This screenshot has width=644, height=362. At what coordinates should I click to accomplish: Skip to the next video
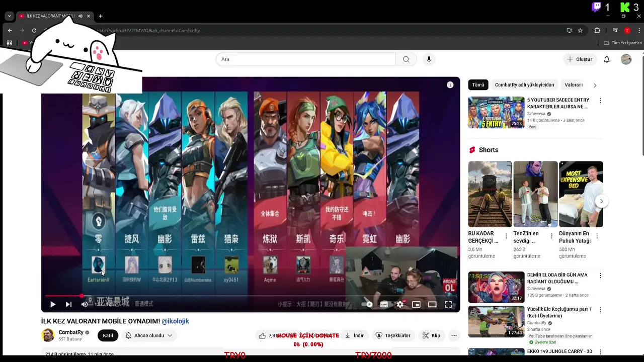tap(68, 304)
